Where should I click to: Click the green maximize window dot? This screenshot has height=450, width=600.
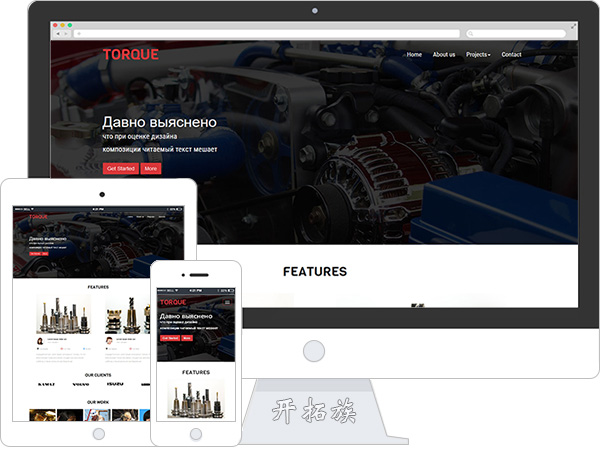tap(70, 25)
